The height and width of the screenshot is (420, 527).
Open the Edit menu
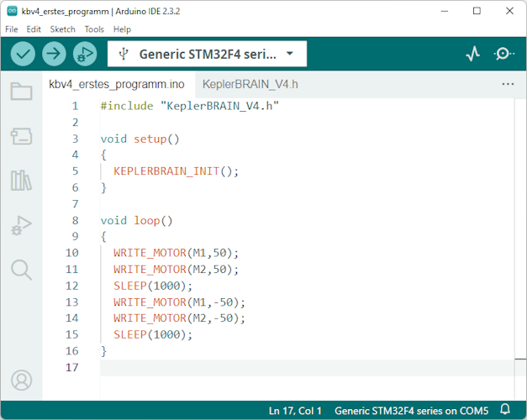pos(34,29)
